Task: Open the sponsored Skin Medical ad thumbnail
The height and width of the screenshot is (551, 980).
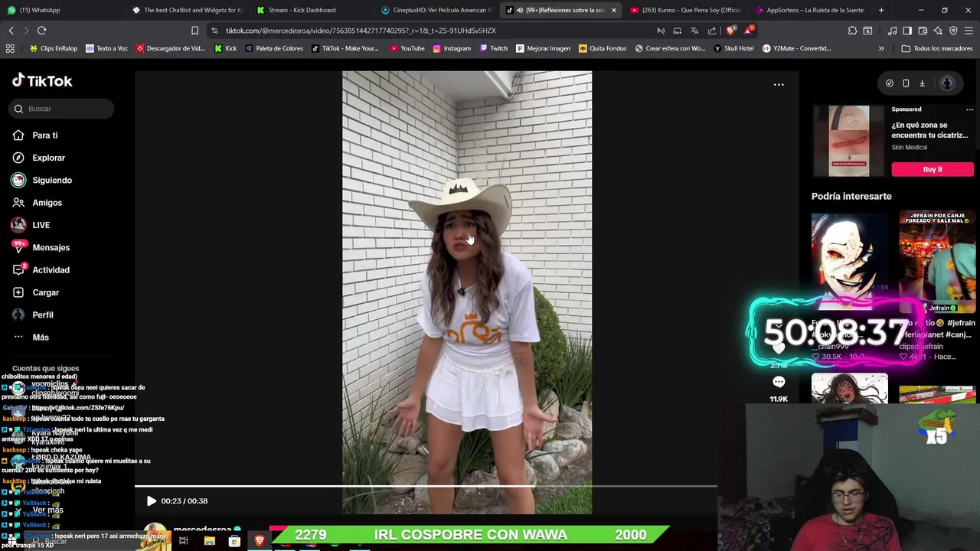Action: (849, 141)
